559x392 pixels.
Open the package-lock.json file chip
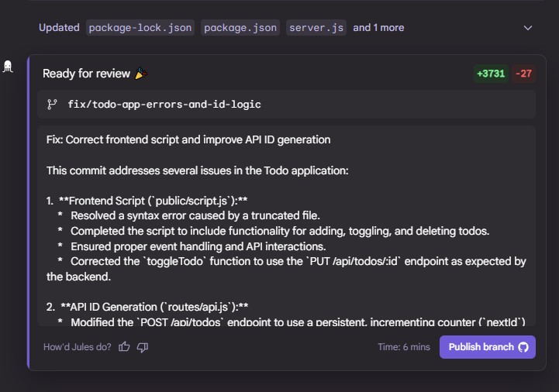pos(140,28)
